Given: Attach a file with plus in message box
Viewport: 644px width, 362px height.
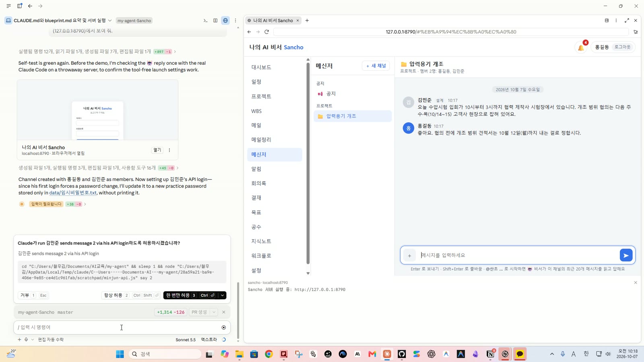Looking at the screenshot, I should pos(409,255).
